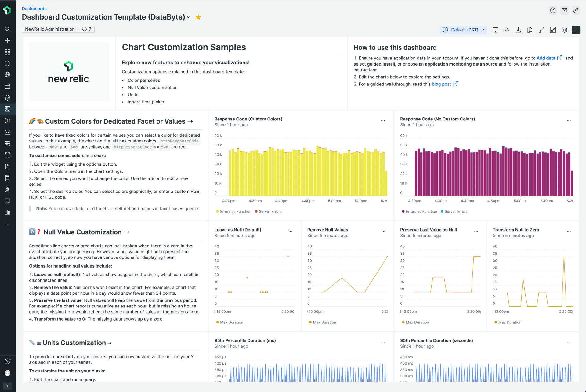The height and width of the screenshot is (392, 586).
Task: Open dashboard settings gear icon
Action: coord(564,30)
